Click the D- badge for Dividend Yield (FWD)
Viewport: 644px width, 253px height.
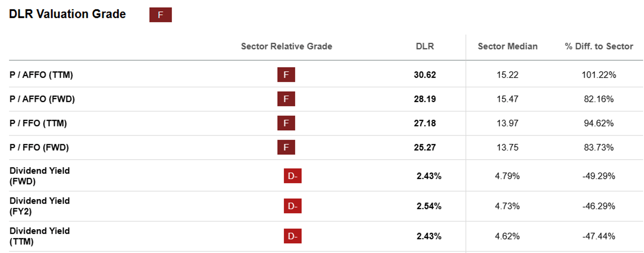293,176
